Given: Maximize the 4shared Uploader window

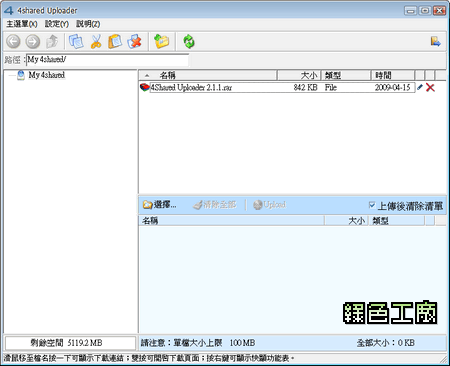Looking at the screenshot, I should pos(425,11).
